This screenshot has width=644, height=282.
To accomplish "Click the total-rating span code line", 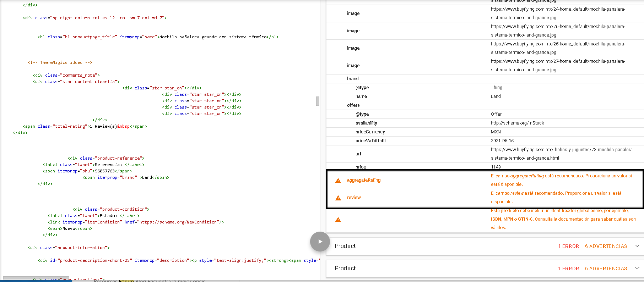I will pos(85,126).
